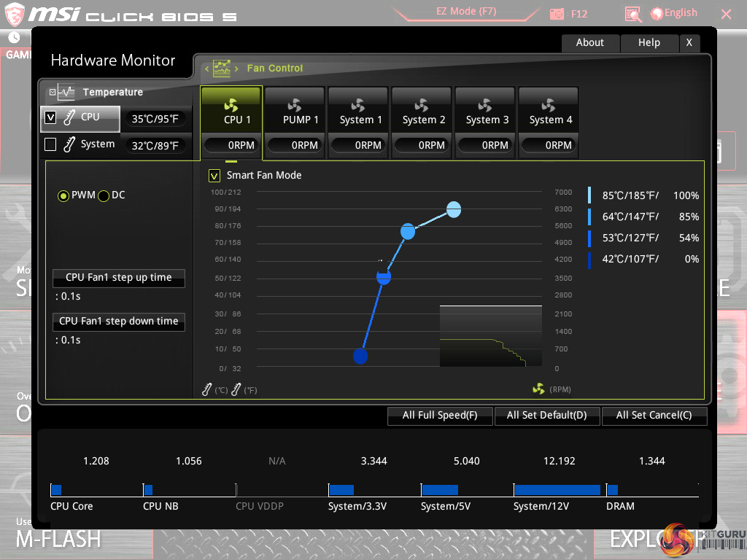Click the CPU 1 0RPM readout

(231, 145)
